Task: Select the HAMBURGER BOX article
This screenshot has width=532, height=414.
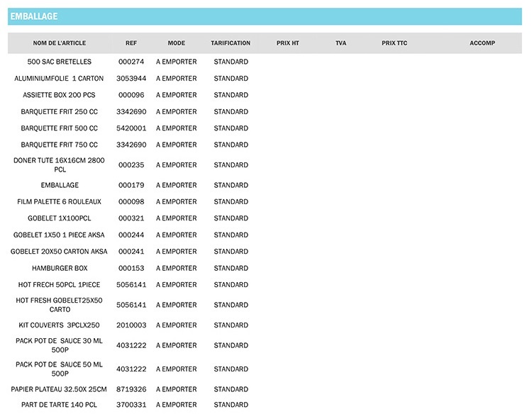Action: 60,268
